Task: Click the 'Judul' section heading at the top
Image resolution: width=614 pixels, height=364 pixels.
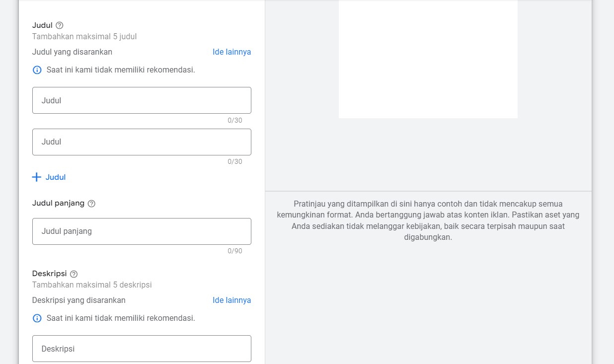Action: 42,25
